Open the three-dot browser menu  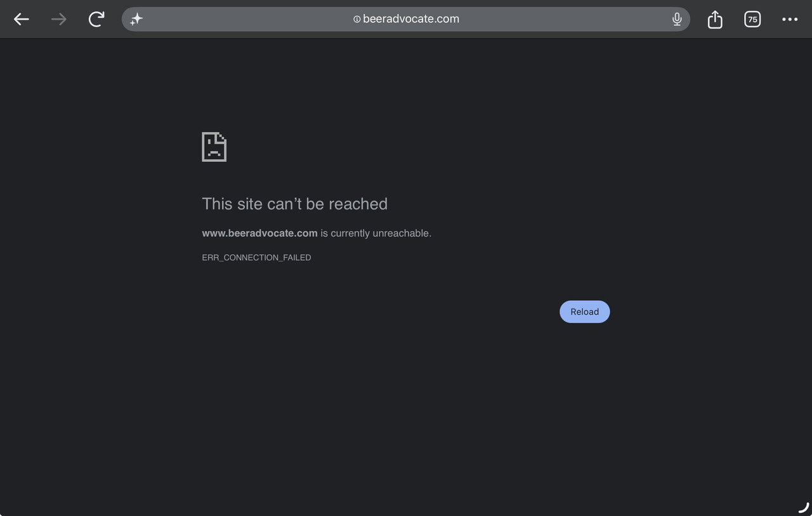tap(790, 19)
